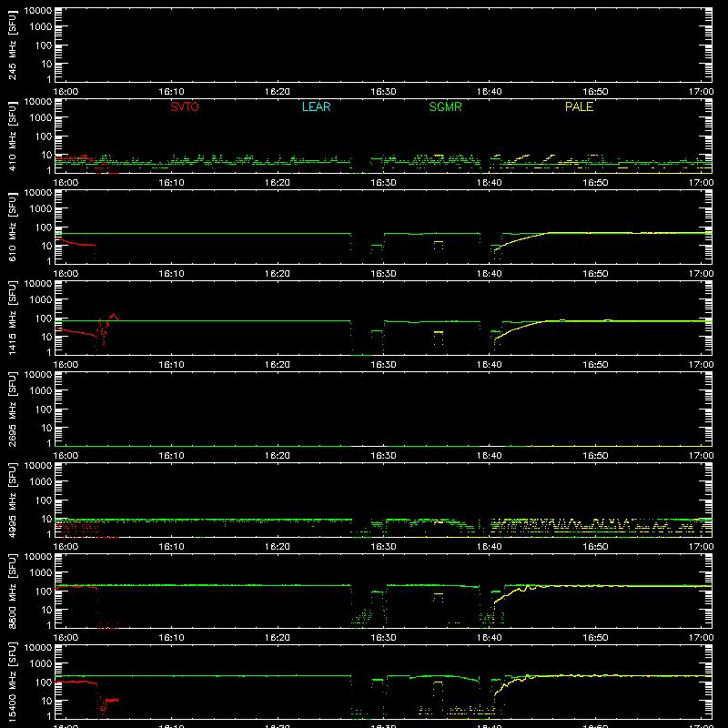Viewport: 728px width, 728px height.
Task: Click 17:00 tick label under 4995 MHz panel
Action: (x=701, y=547)
